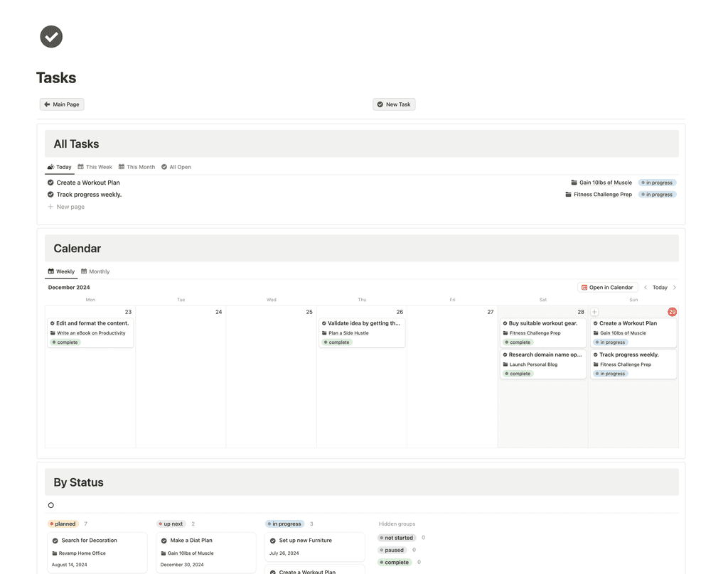Click check icon on Research domain name card

(x=505, y=355)
